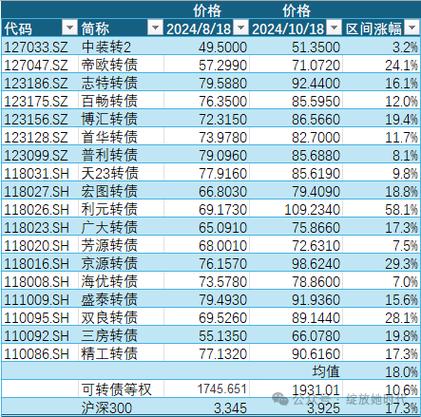
Task: Open the 简称 column filter dropdown
Action: 155,28
